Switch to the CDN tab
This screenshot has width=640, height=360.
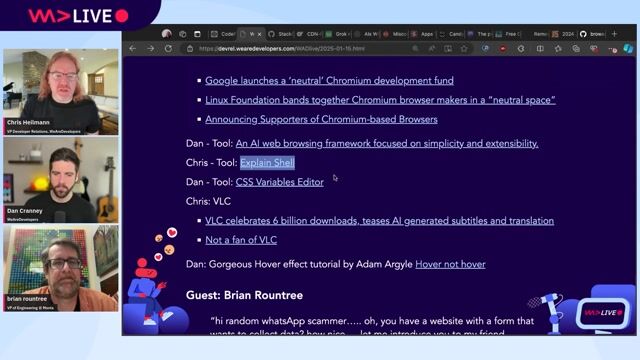pyautogui.click(x=309, y=34)
